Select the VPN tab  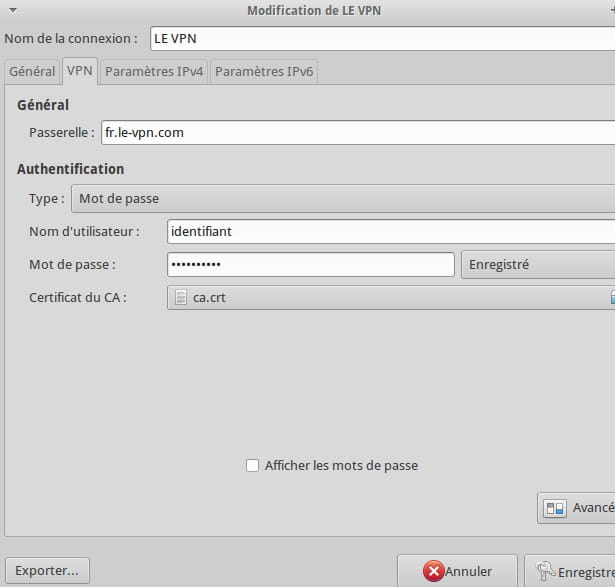coord(80,71)
